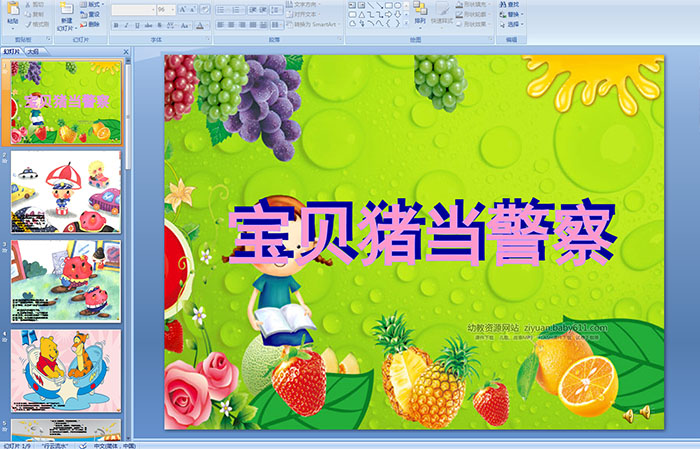Click the Clear Formatting icon

point(204,9)
